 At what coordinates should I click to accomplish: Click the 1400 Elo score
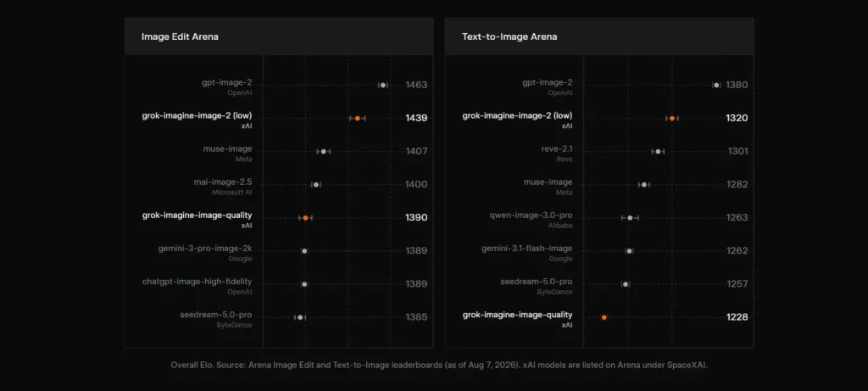[x=416, y=184]
